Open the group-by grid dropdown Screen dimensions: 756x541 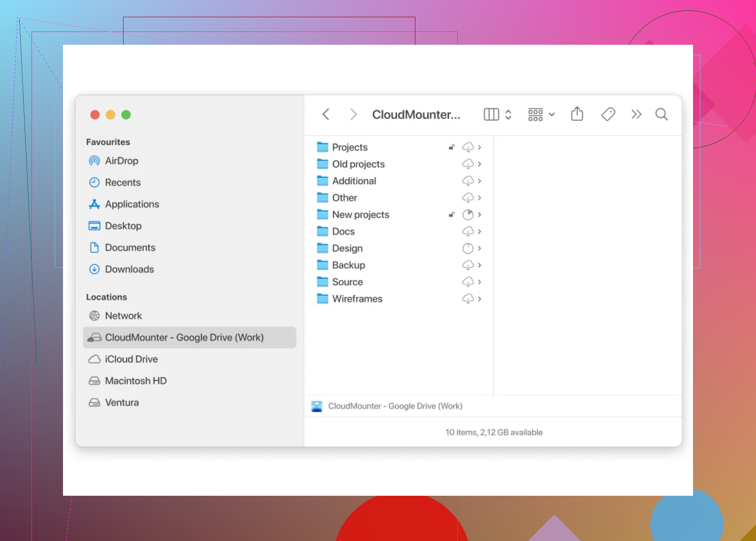pos(541,115)
